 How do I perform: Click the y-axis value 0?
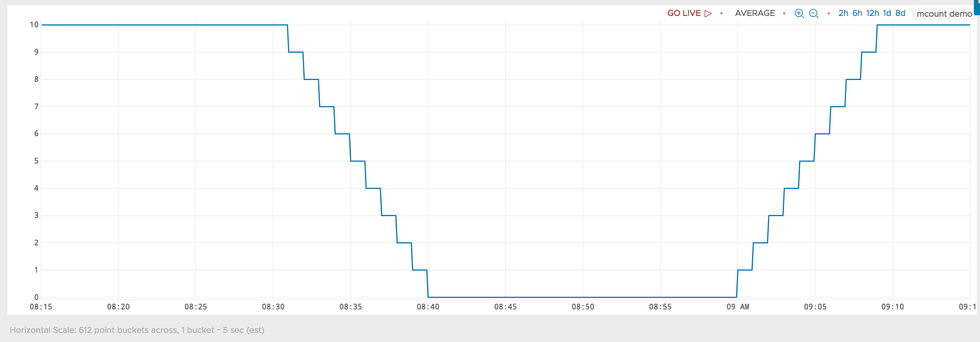coord(36,297)
